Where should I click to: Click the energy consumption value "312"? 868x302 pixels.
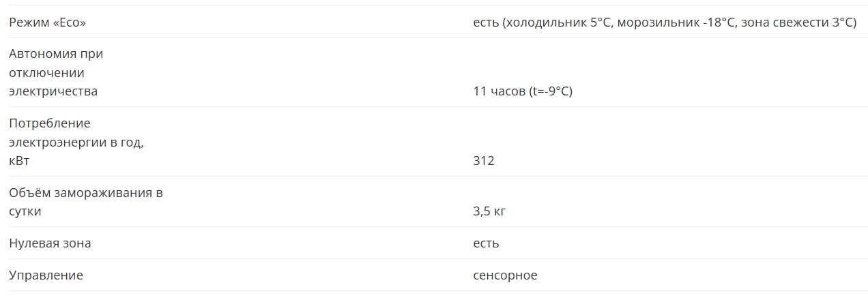(x=483, y=161)
